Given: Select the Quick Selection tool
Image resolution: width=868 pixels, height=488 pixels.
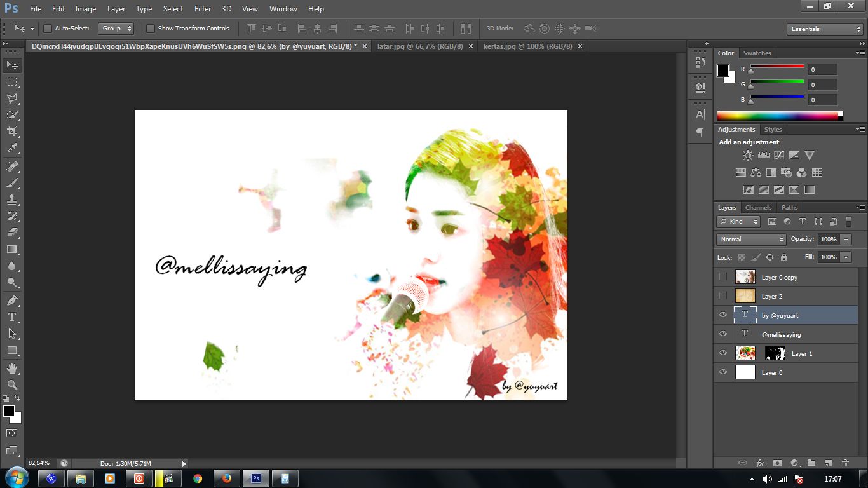Looking at the screenshot, I should click(x=12, y=115).
